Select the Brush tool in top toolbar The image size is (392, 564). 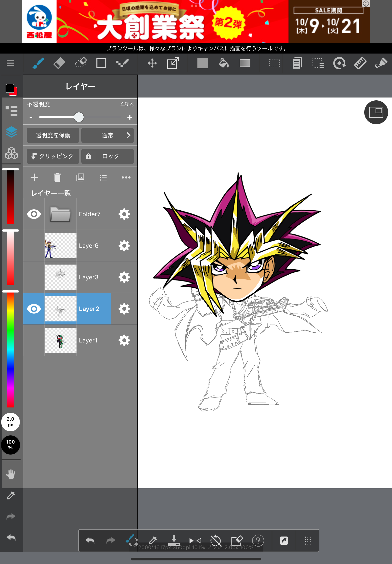[x=38, y=63]
